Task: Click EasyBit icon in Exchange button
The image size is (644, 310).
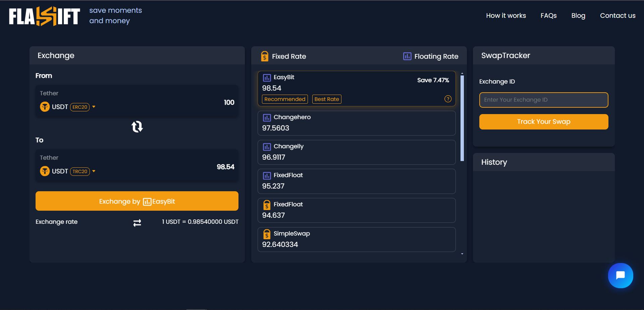Action: [147, 202]
